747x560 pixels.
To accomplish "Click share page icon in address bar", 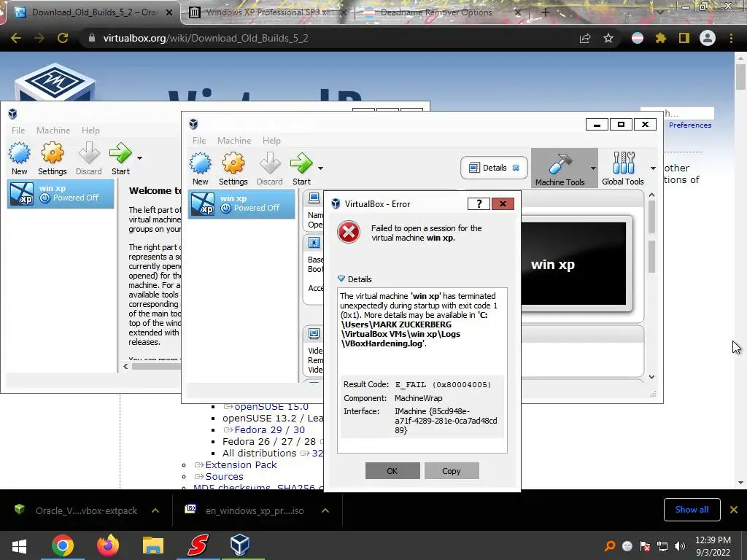I will pos(584,38).
